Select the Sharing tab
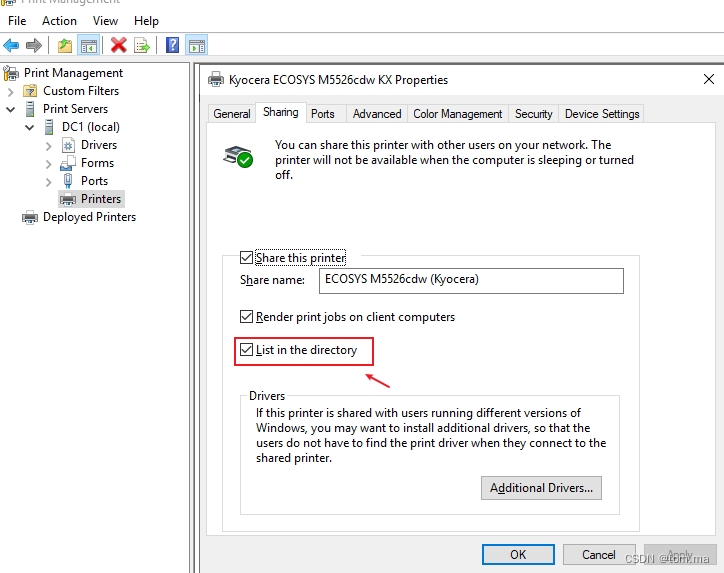The width and height of the screenshot is (724, 573). [281, 112]
